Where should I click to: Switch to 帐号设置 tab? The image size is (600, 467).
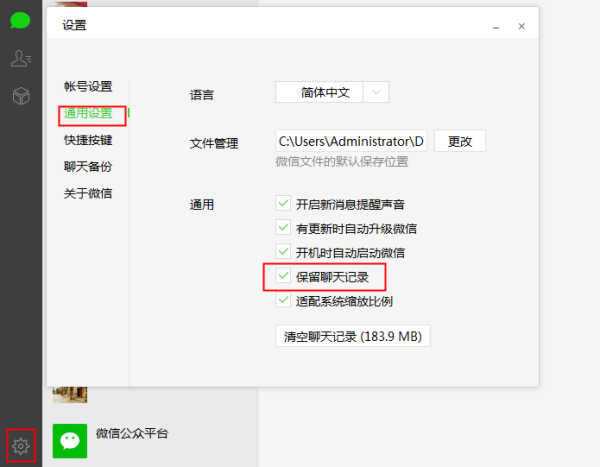pos(88,87)
